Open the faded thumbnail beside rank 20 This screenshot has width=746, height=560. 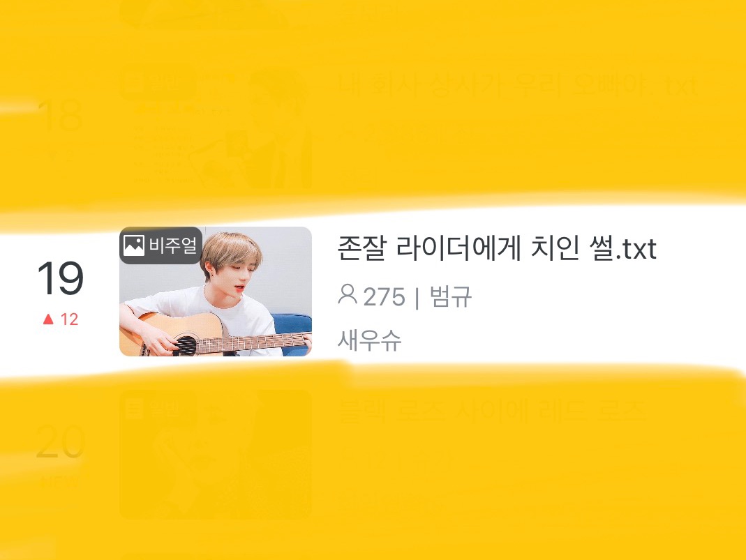coord(216,455)
